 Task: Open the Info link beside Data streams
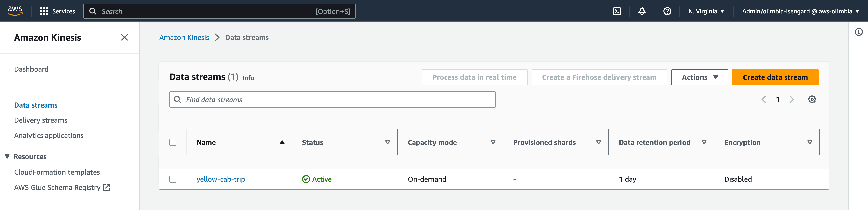(x=248, y=78)
